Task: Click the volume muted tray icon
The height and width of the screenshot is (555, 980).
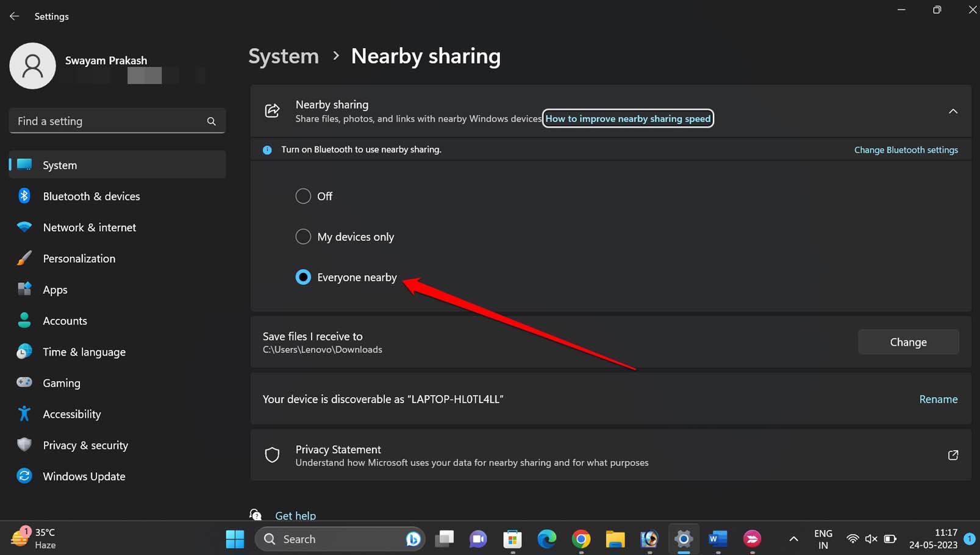Action: [x=871, y=539]
